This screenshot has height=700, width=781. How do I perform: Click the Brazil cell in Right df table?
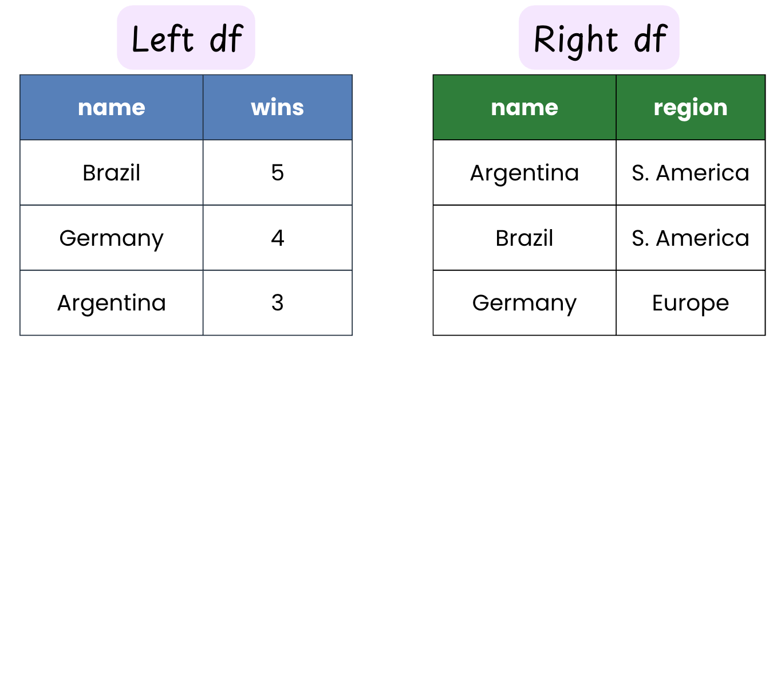coord(524,238)
